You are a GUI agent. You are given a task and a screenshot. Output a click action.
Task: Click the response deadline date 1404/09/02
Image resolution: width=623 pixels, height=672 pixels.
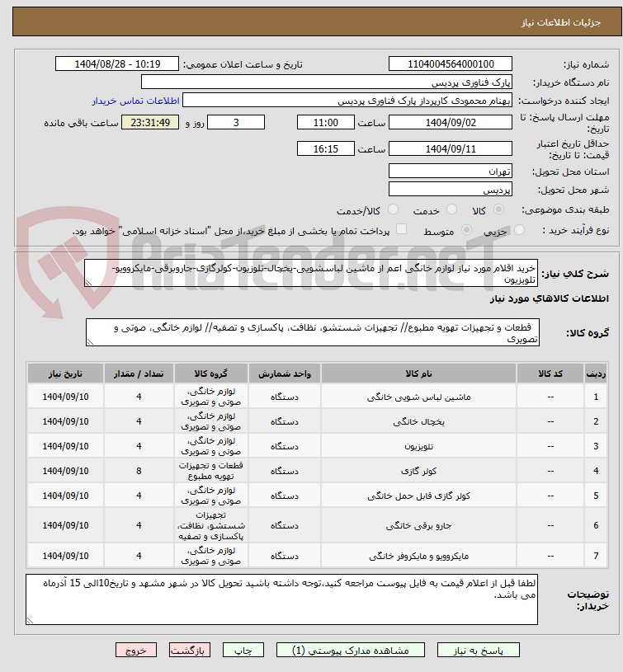451,123
